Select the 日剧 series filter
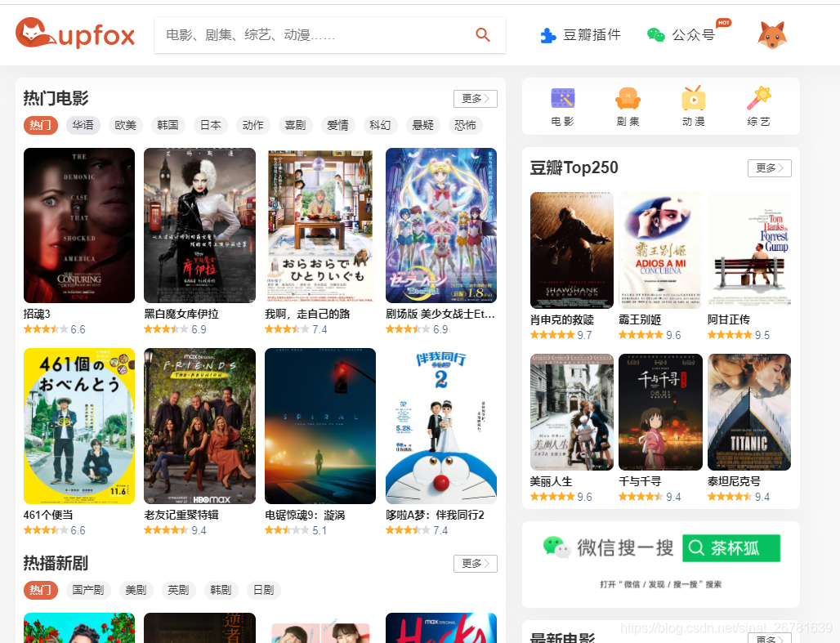Image resolution: width=840 pixels, height=643 pixels. [x=264, y=590]
